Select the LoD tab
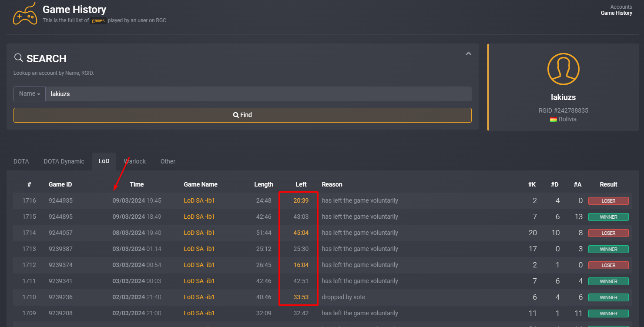 click(104, 161)
